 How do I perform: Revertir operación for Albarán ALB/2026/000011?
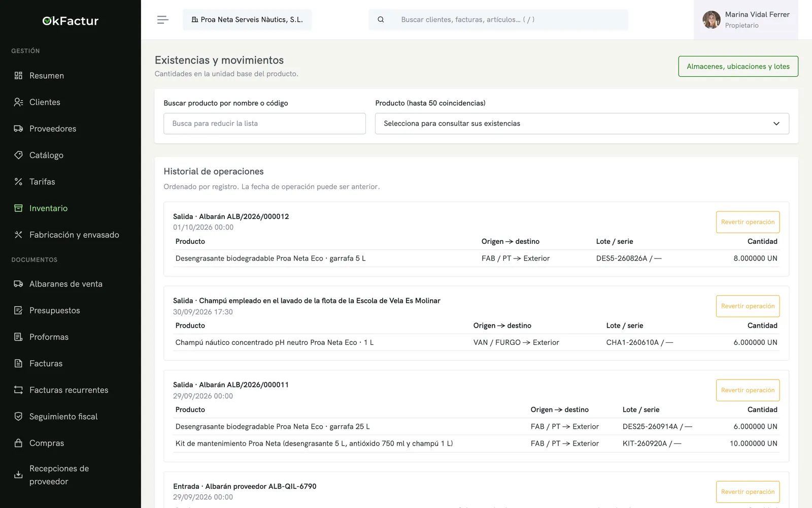pyautogui.click(x=748, y=390)
